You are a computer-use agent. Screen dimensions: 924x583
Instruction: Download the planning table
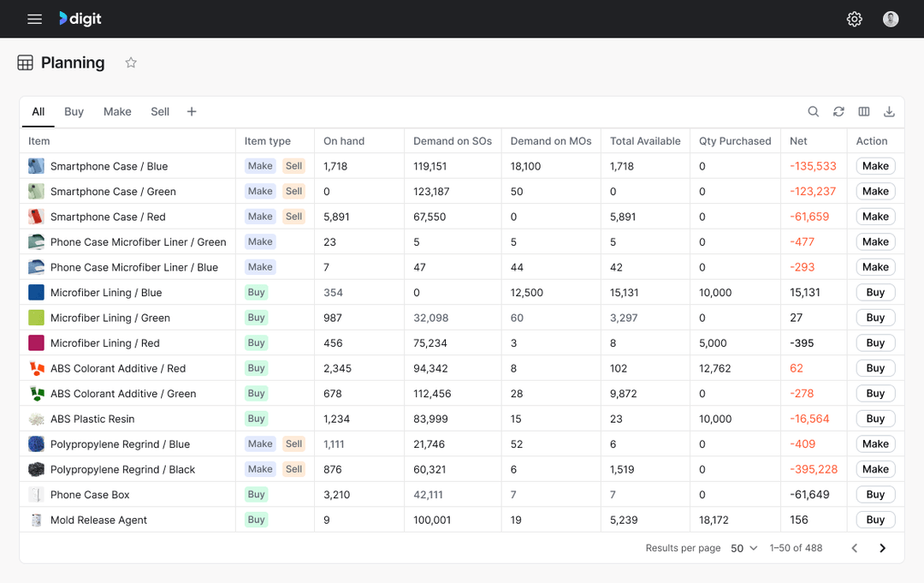coord(889,111)
